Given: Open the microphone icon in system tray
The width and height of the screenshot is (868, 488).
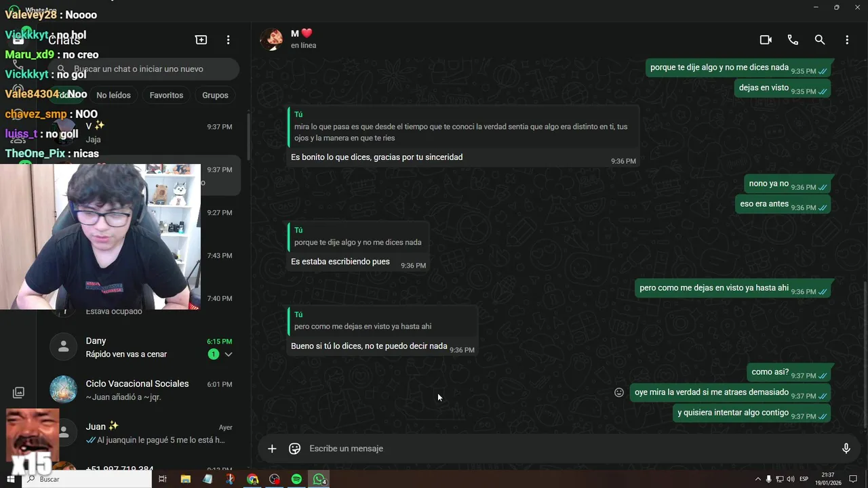Looking at the screenshot, I should pyautogui.click(x=768, y=479).
